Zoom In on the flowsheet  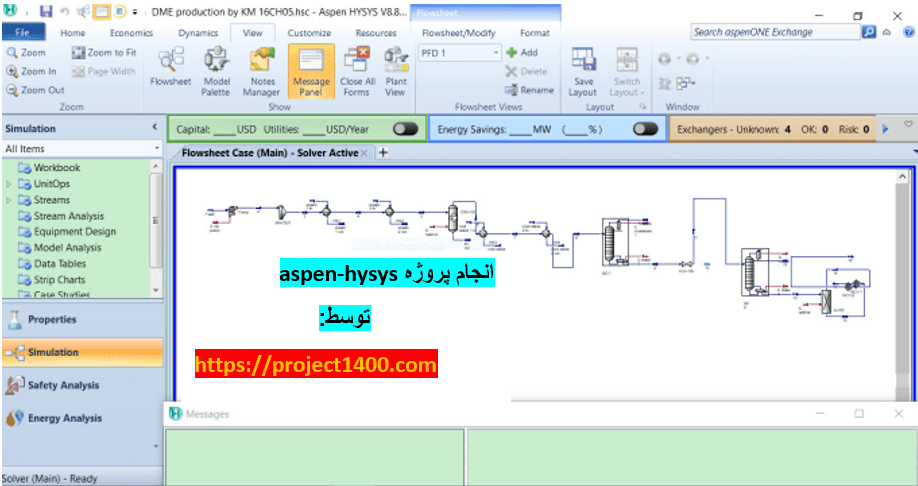32,71
